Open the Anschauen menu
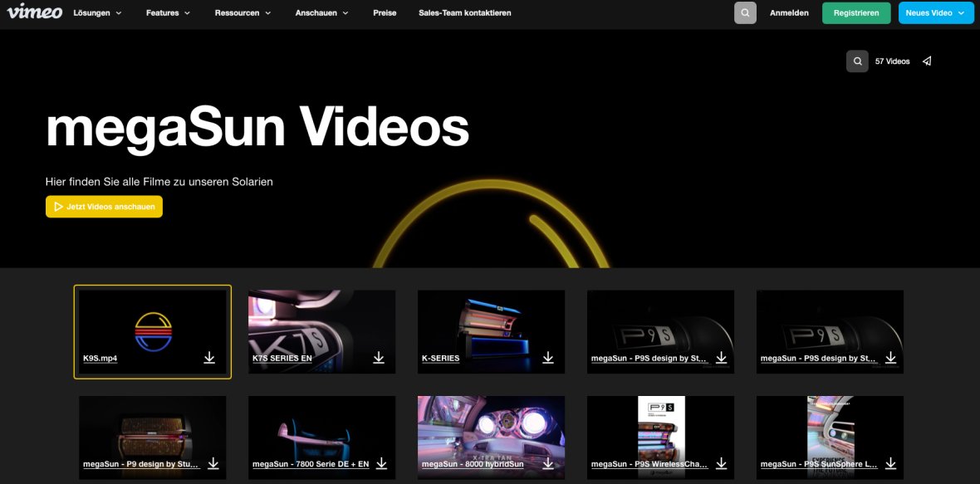Screen dimensions: 980x484 (322, 12)
